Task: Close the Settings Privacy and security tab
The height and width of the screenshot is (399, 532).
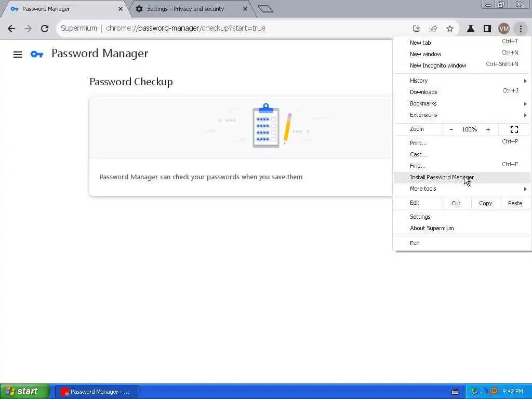Action: point(245,9)
